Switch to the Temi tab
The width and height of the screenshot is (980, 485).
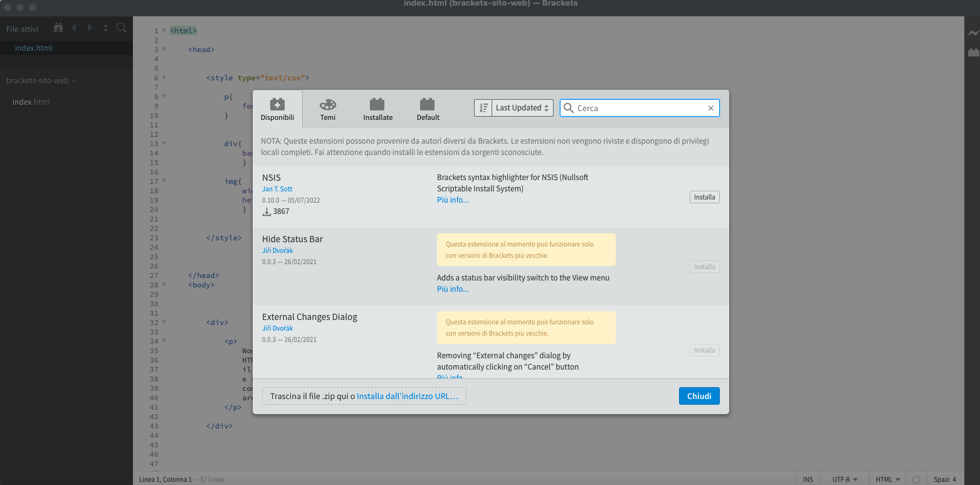point(327,109)
